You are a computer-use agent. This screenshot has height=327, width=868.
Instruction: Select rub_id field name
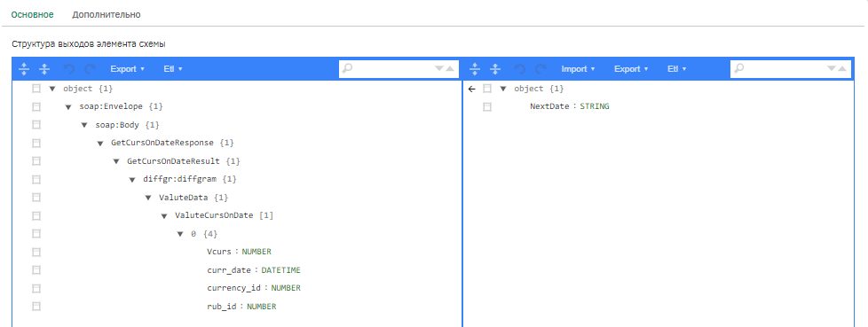[222, 307]
